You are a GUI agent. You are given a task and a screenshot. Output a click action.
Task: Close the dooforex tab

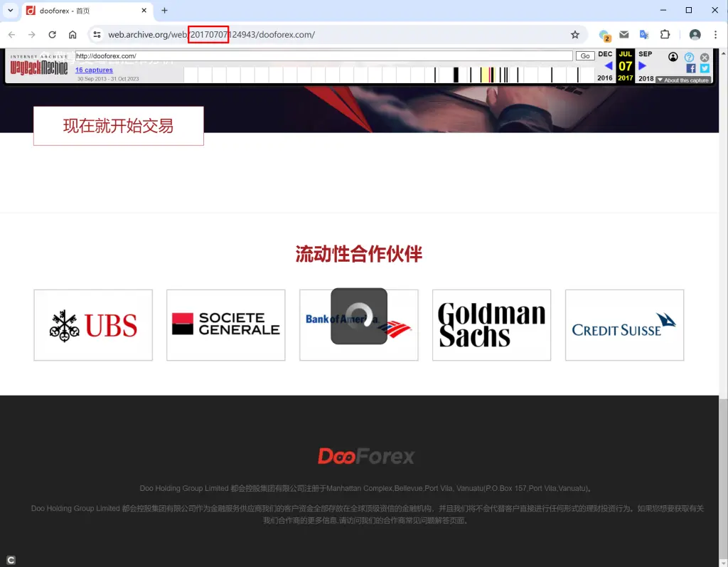144,10
